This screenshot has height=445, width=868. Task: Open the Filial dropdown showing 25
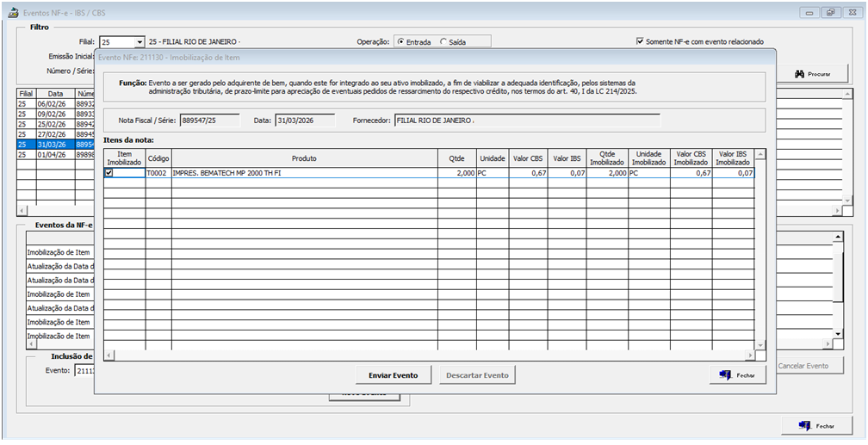[x=139, y=42]
